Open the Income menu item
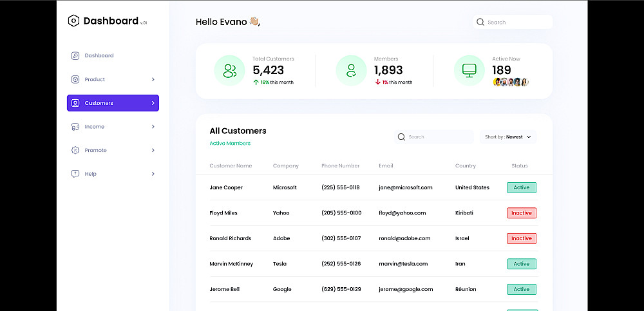644x311 pixels. (x=113, y=127)
